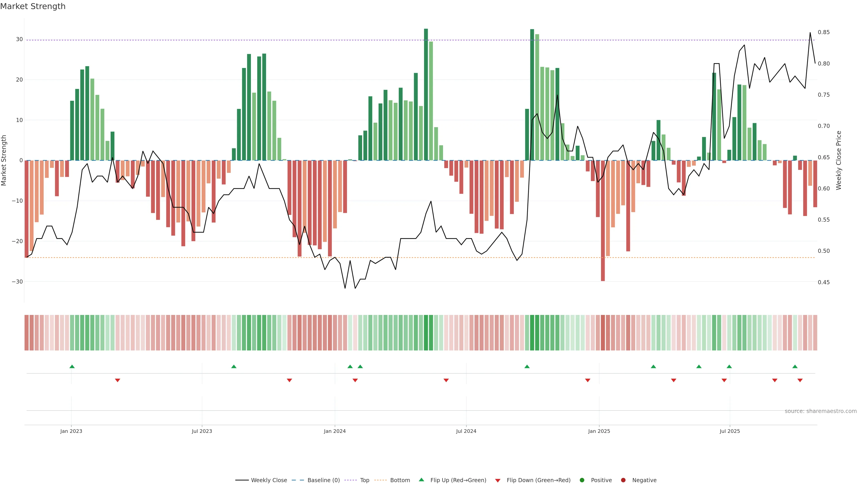Screen dimensions: 868x488
Task: Click the source: sharemaestro.com text
Action: click(x=821, y=411)
